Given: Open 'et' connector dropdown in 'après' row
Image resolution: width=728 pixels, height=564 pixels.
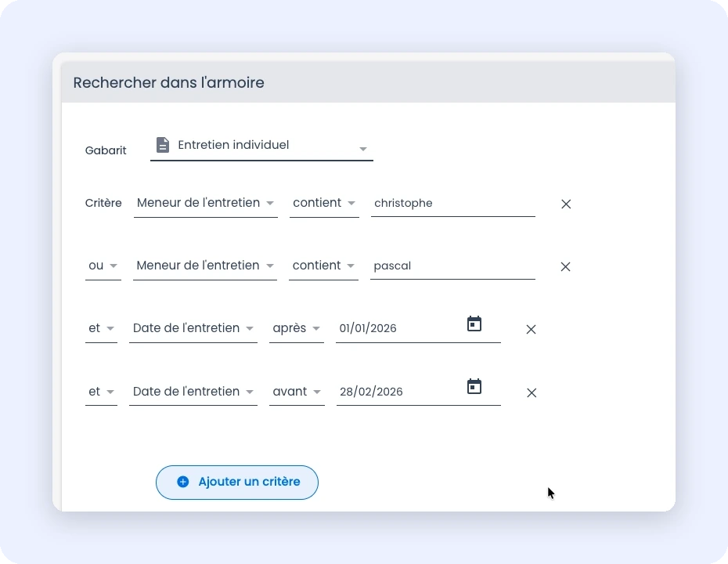Looking at the screenshot, I should [101, 329].
